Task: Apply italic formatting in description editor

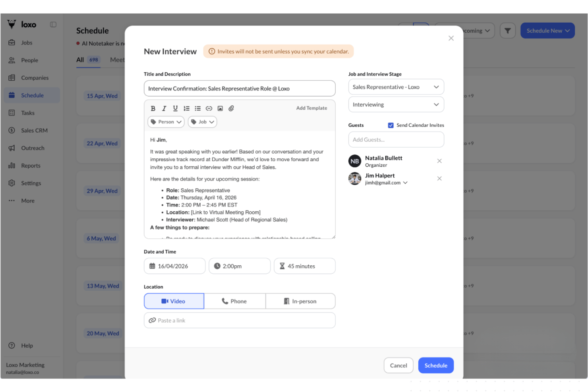Action: click(164, 108)
